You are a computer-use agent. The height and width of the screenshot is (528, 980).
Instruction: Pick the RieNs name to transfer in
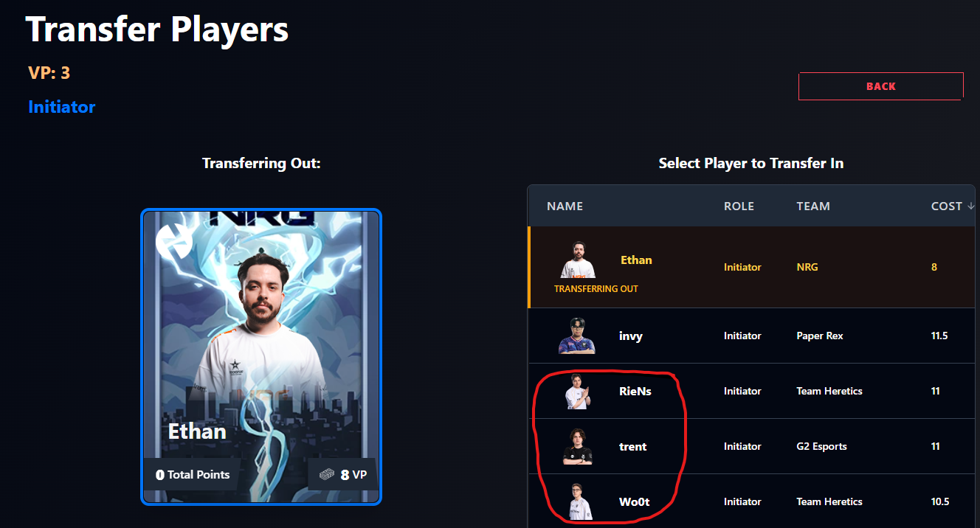[x=635, y=392]
